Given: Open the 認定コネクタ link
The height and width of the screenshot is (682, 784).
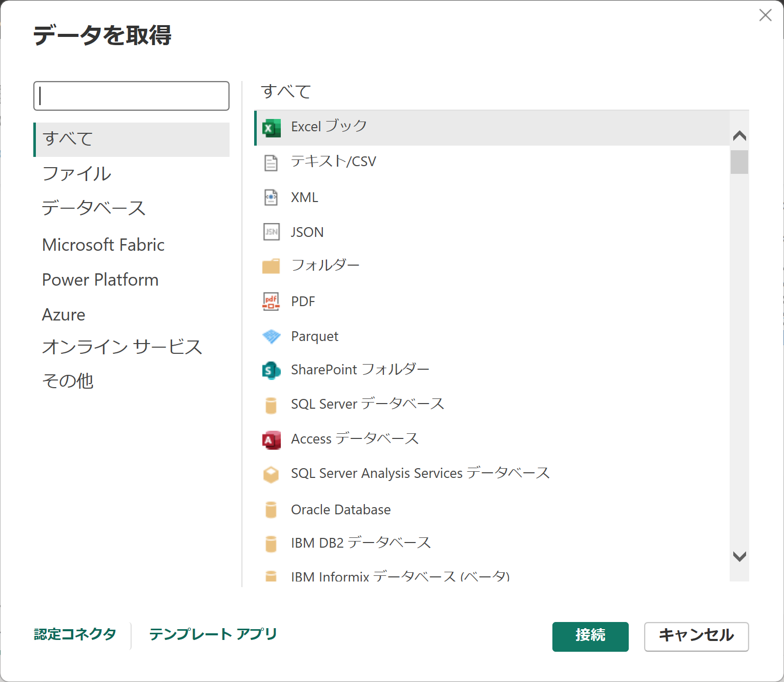Looking at the screenshot, I should 75,634.
